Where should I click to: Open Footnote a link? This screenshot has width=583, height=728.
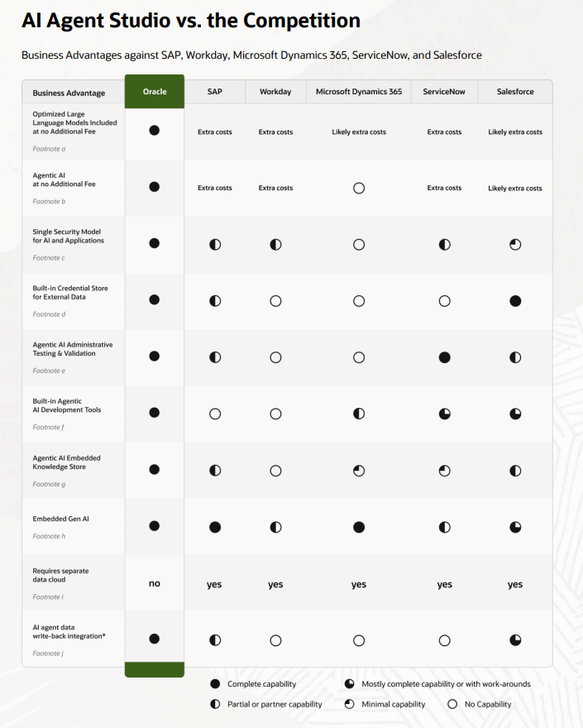tap(49, 149)
